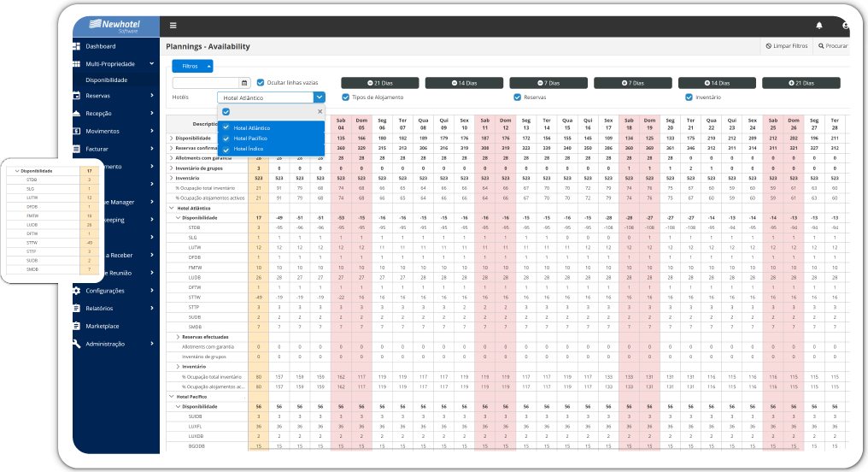Advance 14 days with plus 14 Dias
Image resolution: width=868 pixels, height=472 pixels.
[717, 83]
